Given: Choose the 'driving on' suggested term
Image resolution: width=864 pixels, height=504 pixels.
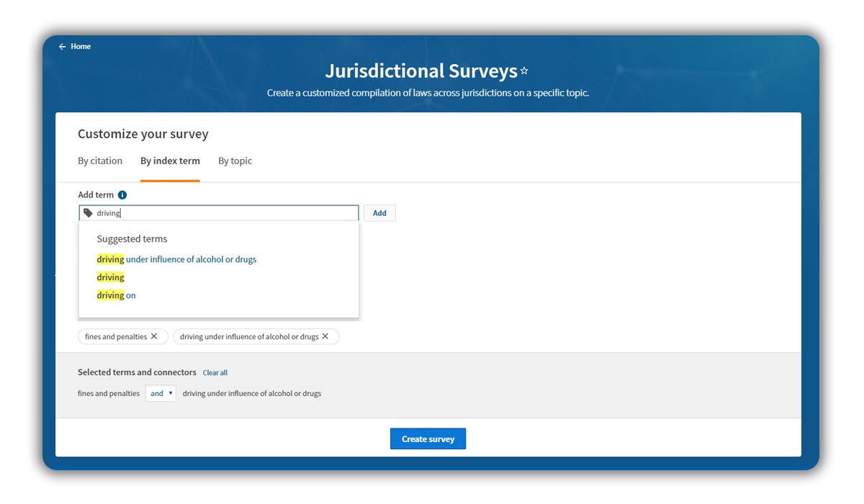Looking at the screenshot, I should point(116,295).
